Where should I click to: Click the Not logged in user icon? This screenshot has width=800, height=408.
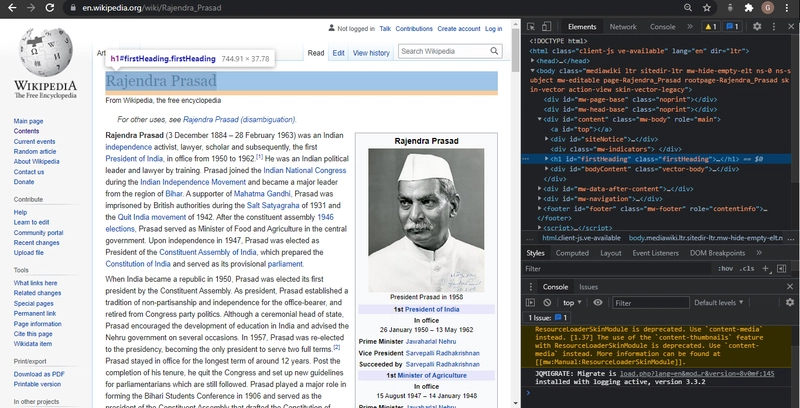coord(332,28)
